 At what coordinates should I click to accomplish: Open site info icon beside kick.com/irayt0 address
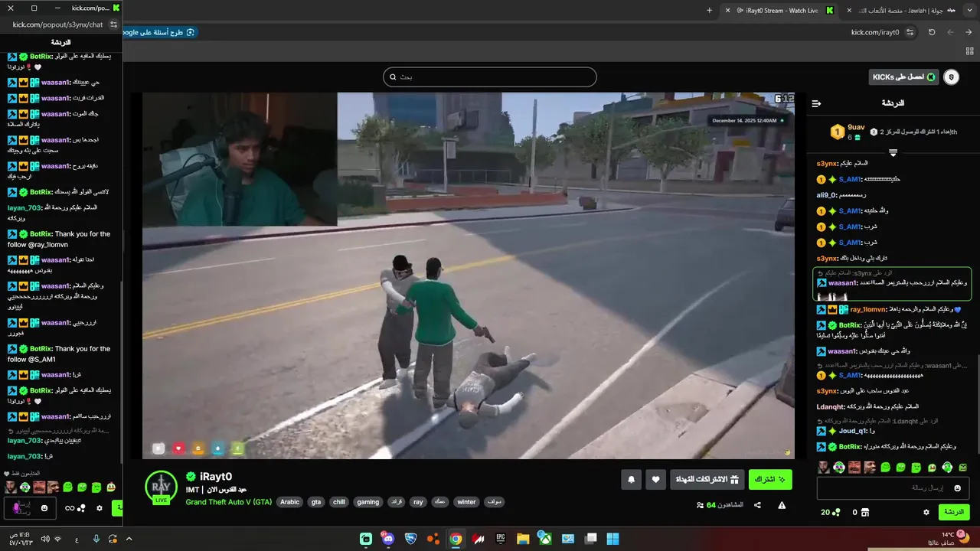(x=910, y=32)
